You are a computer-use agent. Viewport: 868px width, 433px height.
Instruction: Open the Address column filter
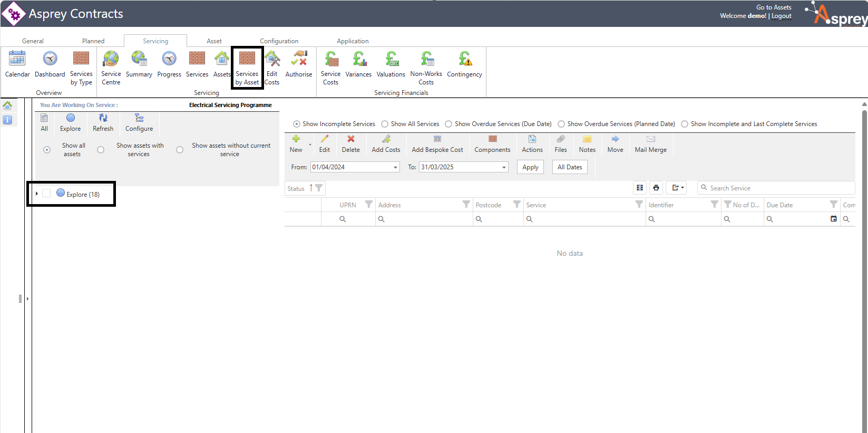tap(466, 204)
